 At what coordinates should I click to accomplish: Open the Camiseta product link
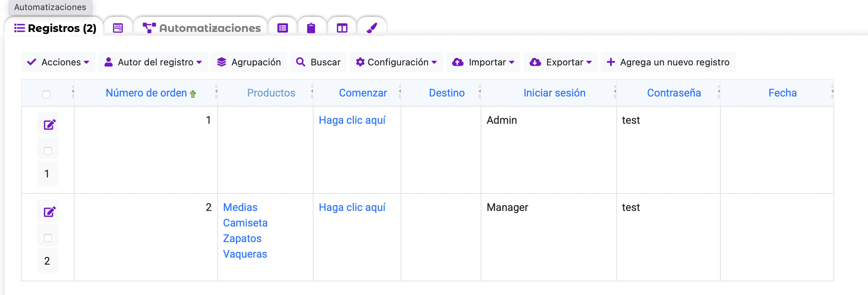245,223
